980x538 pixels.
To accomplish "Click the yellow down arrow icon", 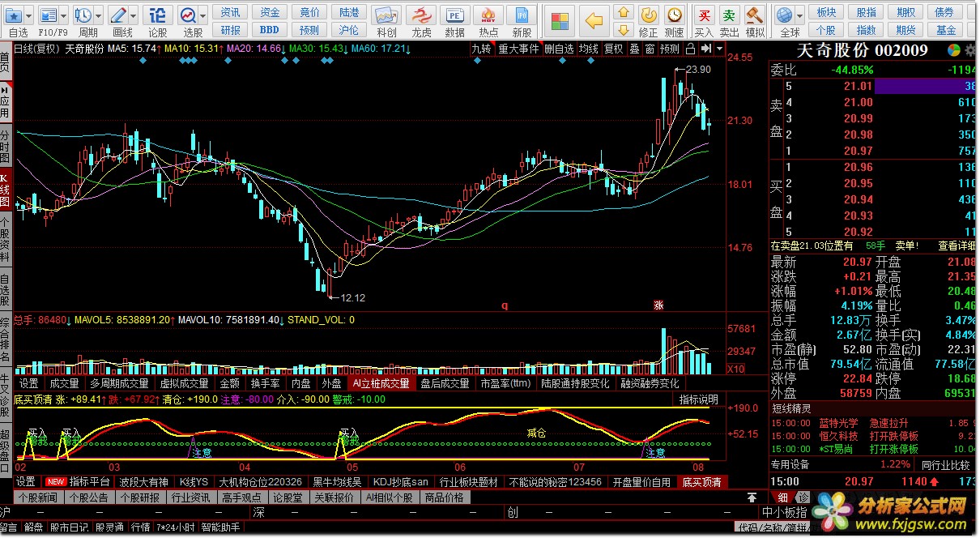I will point(623,30).
